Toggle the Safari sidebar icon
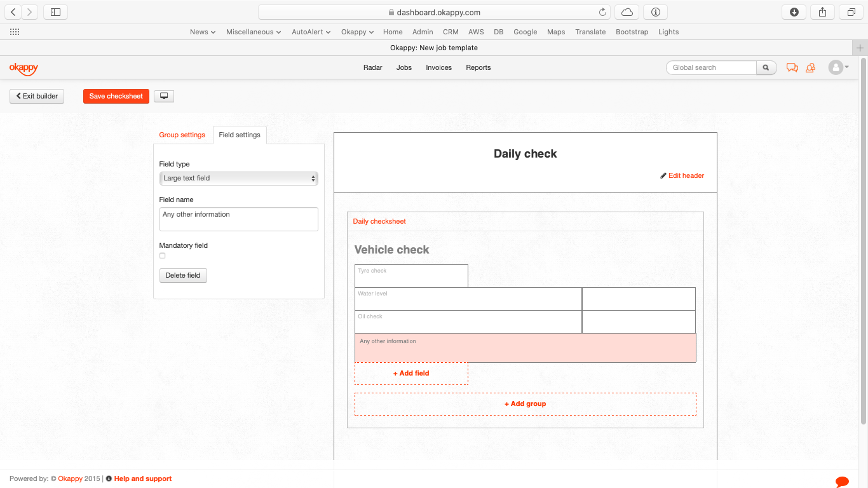The image size is (868, 488). point(55,12)
